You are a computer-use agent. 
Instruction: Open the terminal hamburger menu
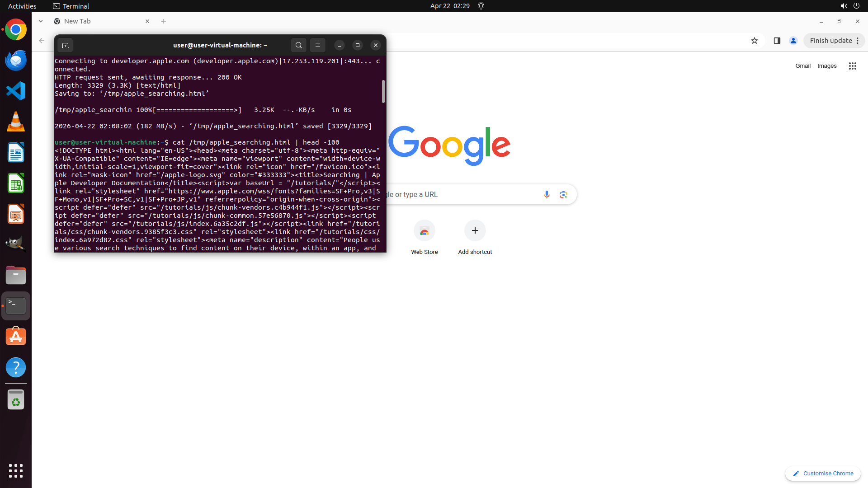318,45
